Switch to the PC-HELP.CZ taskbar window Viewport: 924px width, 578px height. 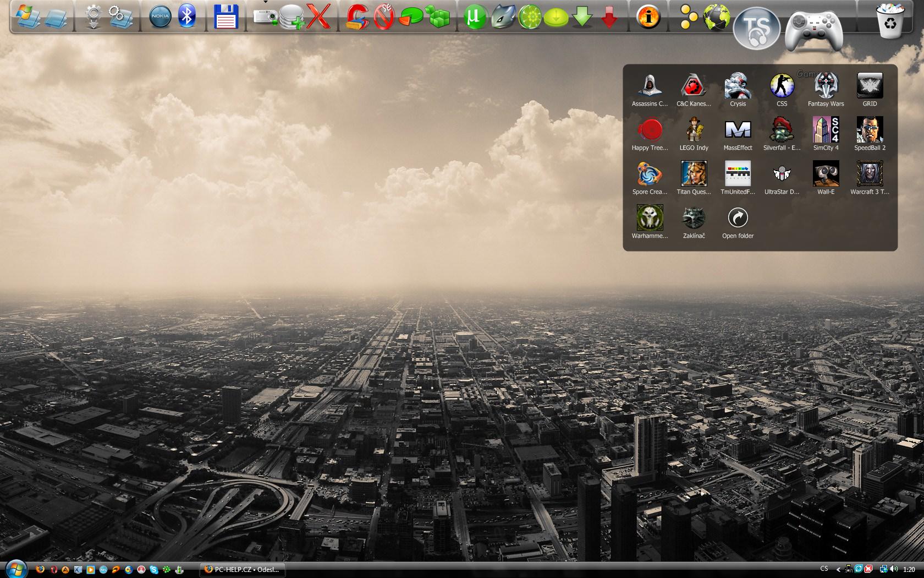(x=242, y=570)
